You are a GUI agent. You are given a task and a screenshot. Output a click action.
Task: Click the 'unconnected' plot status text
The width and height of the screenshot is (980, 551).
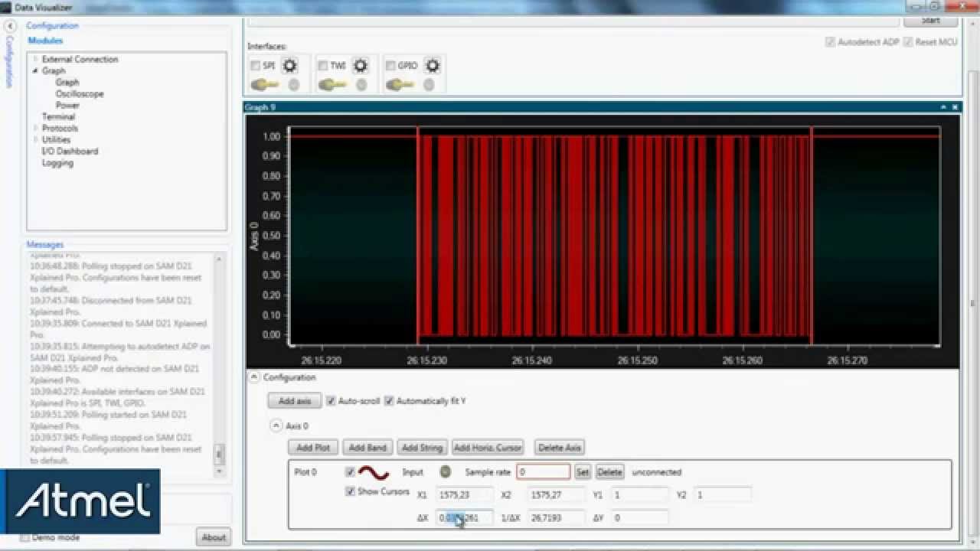(x=656, y=472)
